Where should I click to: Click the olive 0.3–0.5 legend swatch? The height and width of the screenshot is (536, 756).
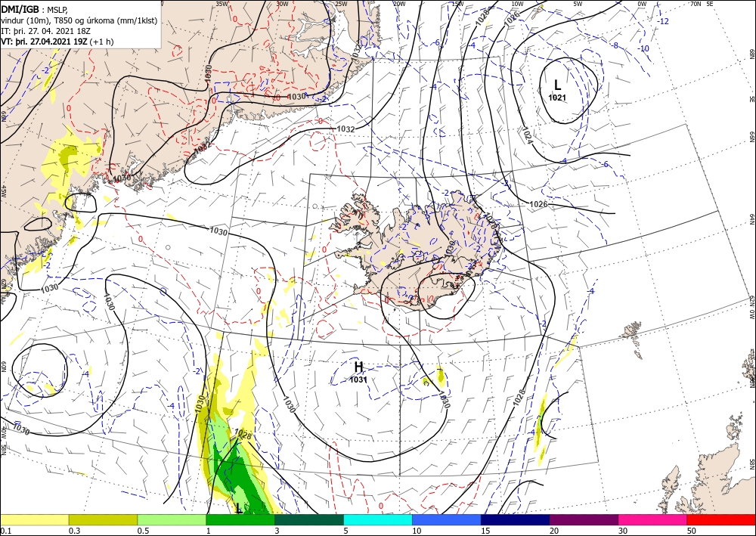pyautogui.click(x=103, y=519)
